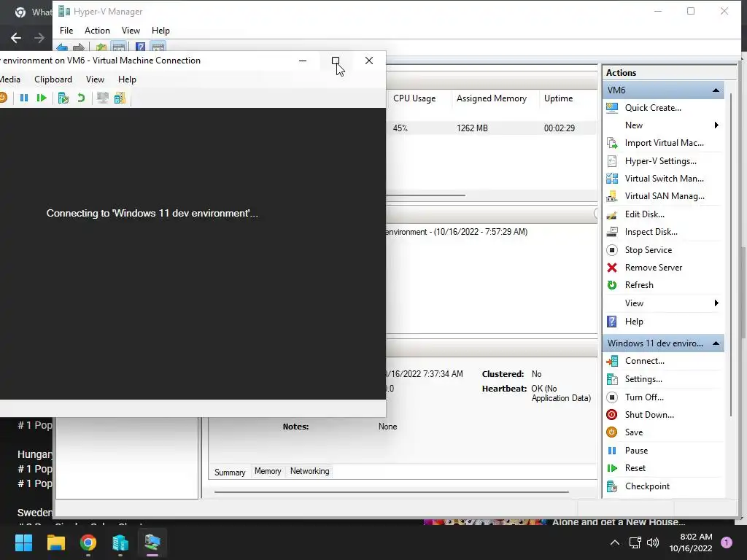This screenshot has width=747, height=560.
Task: Click blue Help book icon in Hyper-V toolbar
Action: coord(140,47)
